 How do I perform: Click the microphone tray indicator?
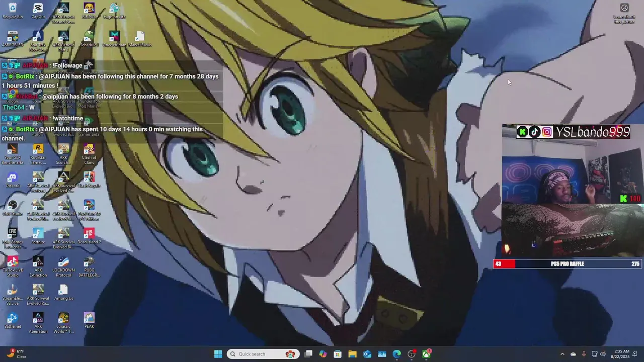584,354
